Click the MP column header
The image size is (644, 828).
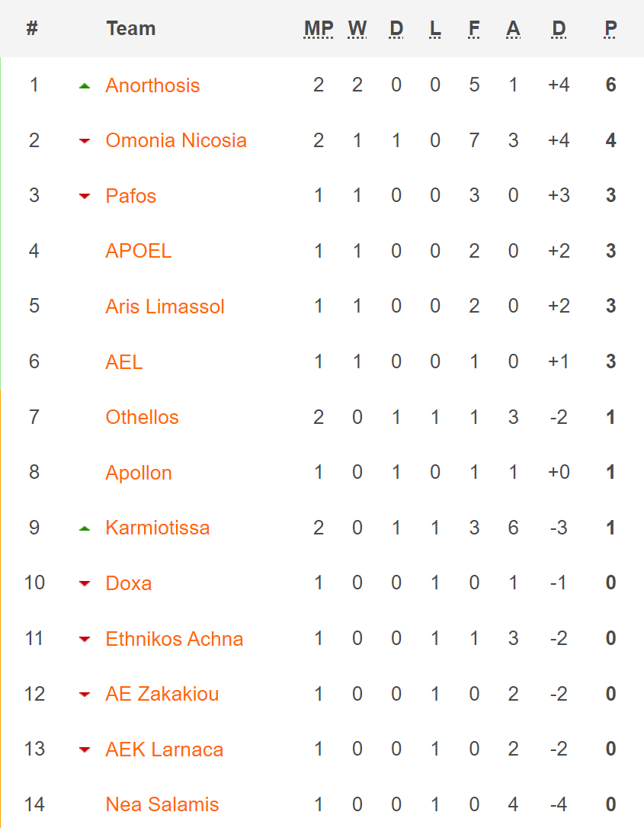pyautogui.click(x=319, y=29)
